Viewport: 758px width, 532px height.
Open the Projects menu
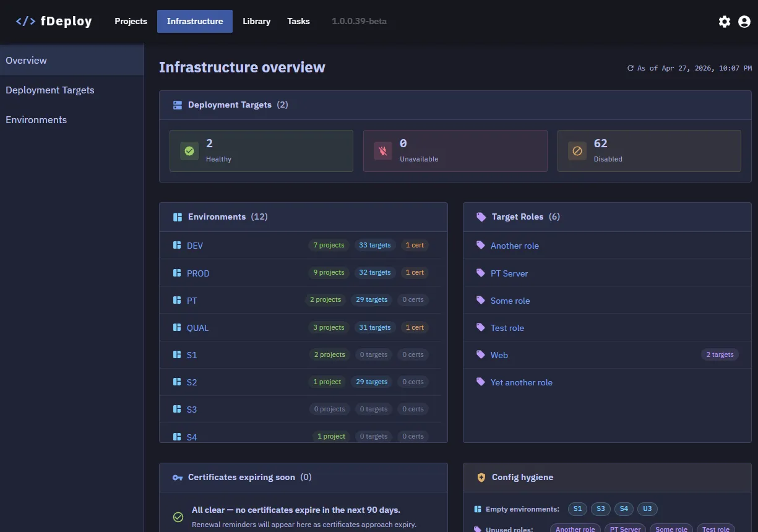coord(131,21)
